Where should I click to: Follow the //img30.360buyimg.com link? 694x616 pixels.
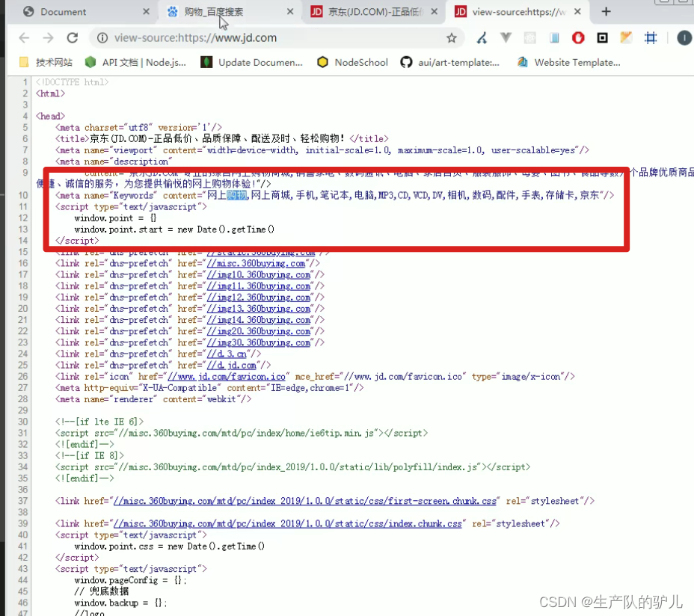click(x=259, y=342)
